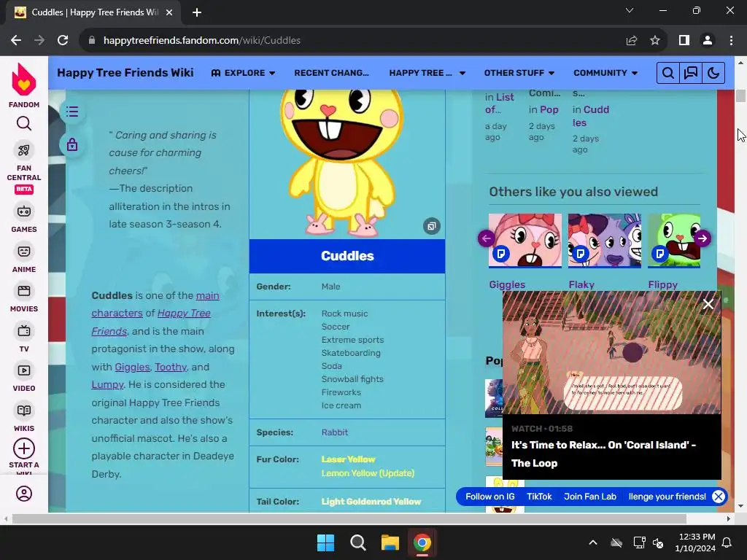Show previous recommended pages with left arrow
Screen dimensions: 747x560
click(x=487, y=238)
